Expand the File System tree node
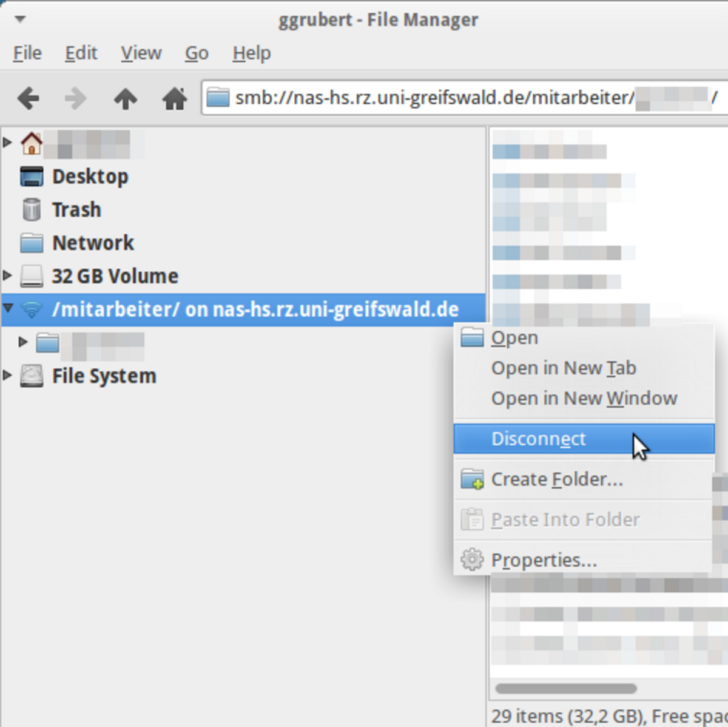The height and width of the screenshot is (727, 728). pos(7,376)
